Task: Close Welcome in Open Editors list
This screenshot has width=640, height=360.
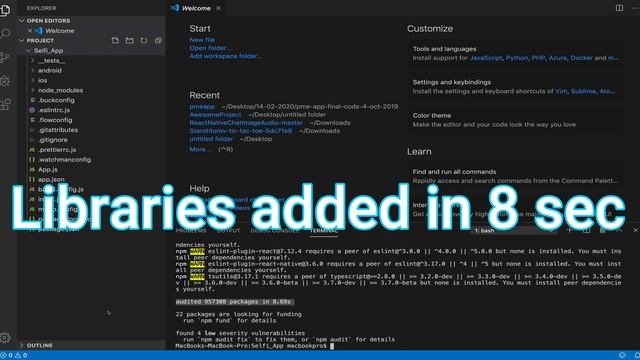Action: click(x=30, y=31)
